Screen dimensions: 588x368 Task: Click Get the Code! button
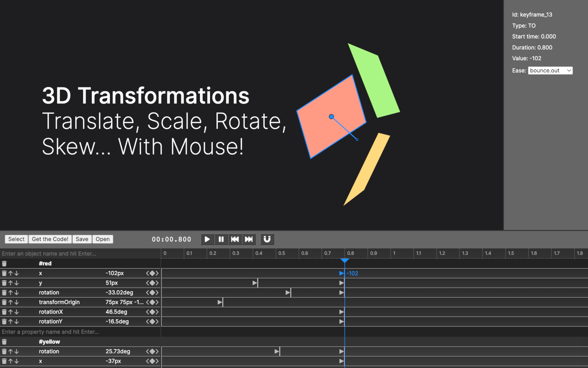point(50,239)
